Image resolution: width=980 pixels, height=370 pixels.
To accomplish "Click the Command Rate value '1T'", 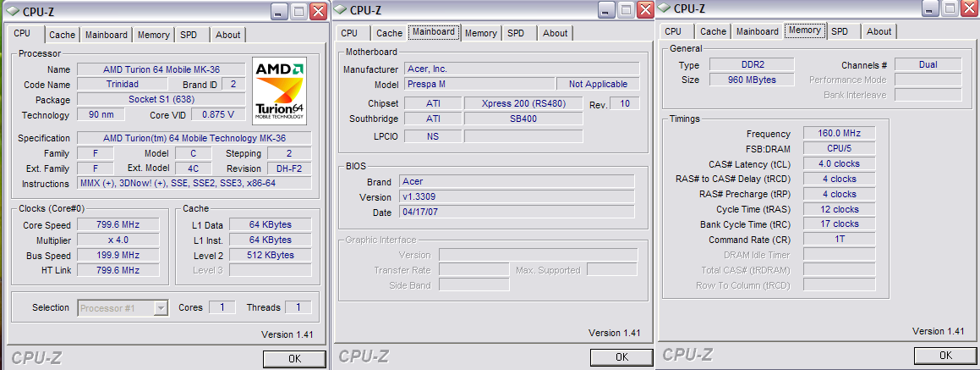I will pos(840,239).
